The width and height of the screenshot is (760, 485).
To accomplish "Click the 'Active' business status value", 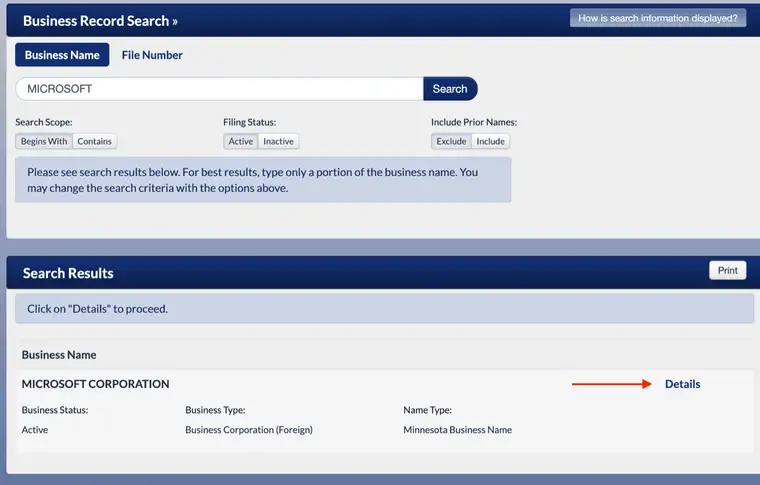I will coord(35,430).
